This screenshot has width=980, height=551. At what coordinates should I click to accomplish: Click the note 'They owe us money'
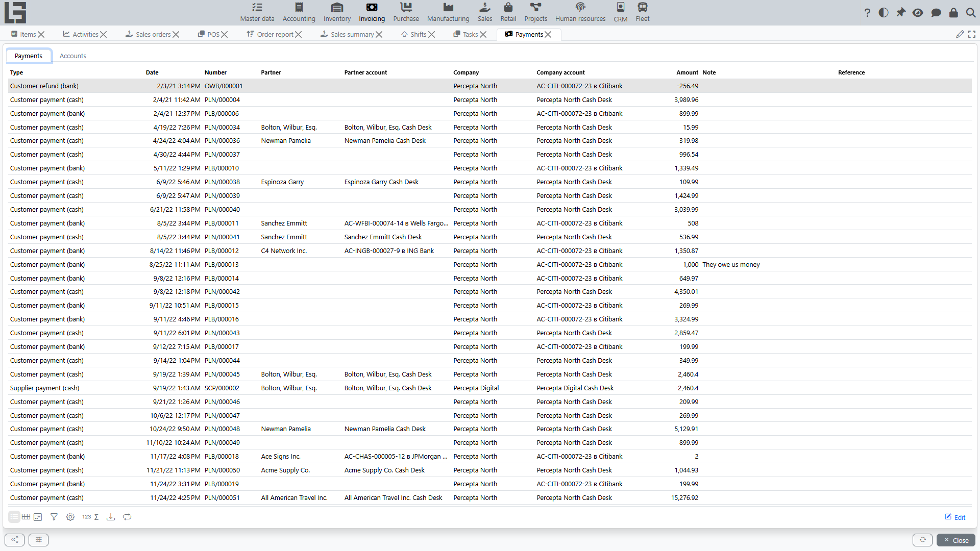[731, 264]
